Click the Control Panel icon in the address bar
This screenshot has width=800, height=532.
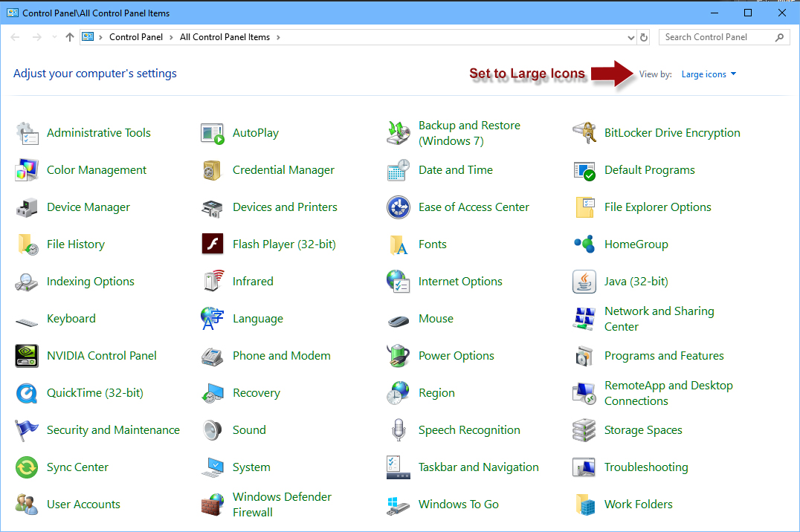coord(88,37)
